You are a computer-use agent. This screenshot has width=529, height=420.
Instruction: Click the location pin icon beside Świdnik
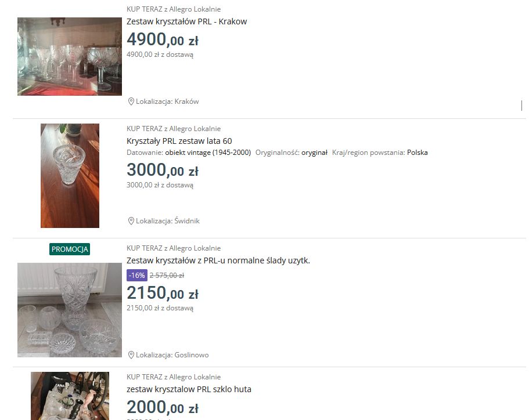point(131,221)
